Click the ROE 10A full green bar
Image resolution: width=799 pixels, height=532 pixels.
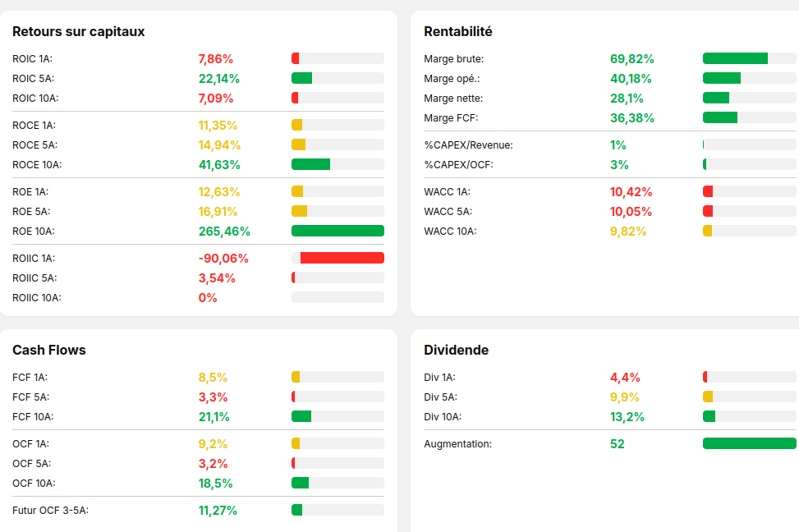coord(338,231)
